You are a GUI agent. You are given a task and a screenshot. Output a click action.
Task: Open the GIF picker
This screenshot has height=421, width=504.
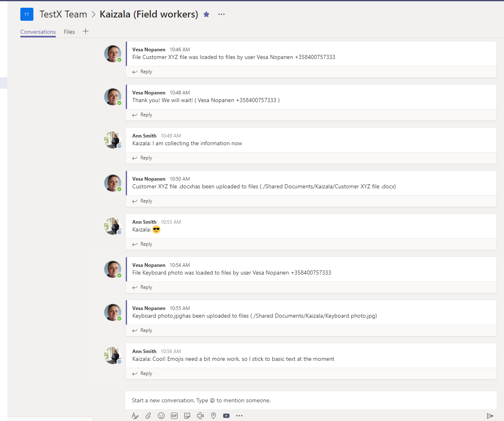pos(174,416)
